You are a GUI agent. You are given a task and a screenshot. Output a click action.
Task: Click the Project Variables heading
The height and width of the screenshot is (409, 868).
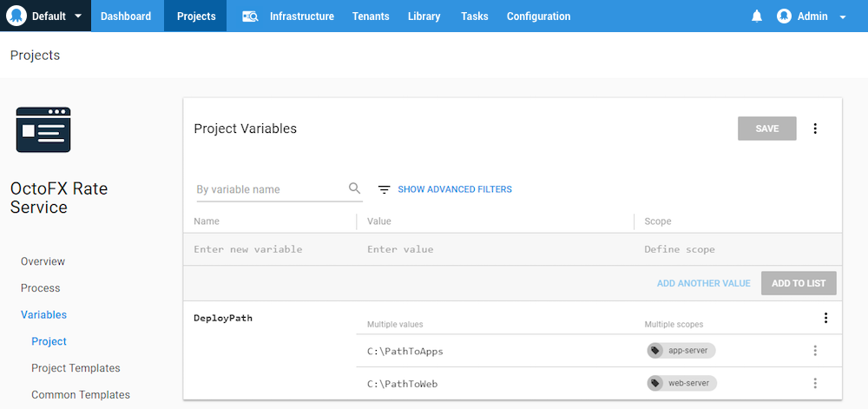click(x=246, y=129)
